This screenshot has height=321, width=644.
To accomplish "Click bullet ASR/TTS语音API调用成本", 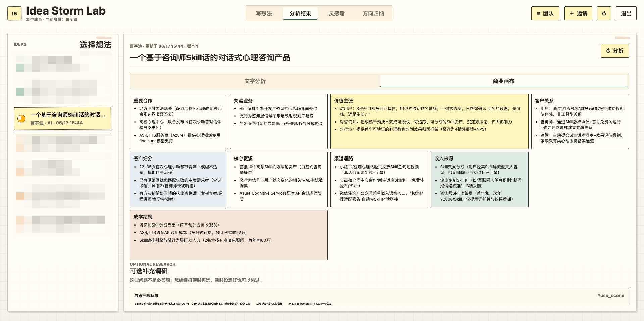I will [x=193, y=233].
